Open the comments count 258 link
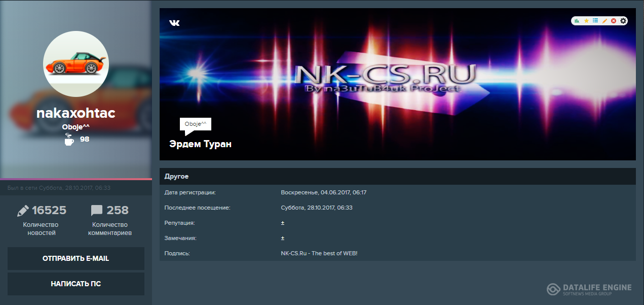 click(x=118, y=210)
